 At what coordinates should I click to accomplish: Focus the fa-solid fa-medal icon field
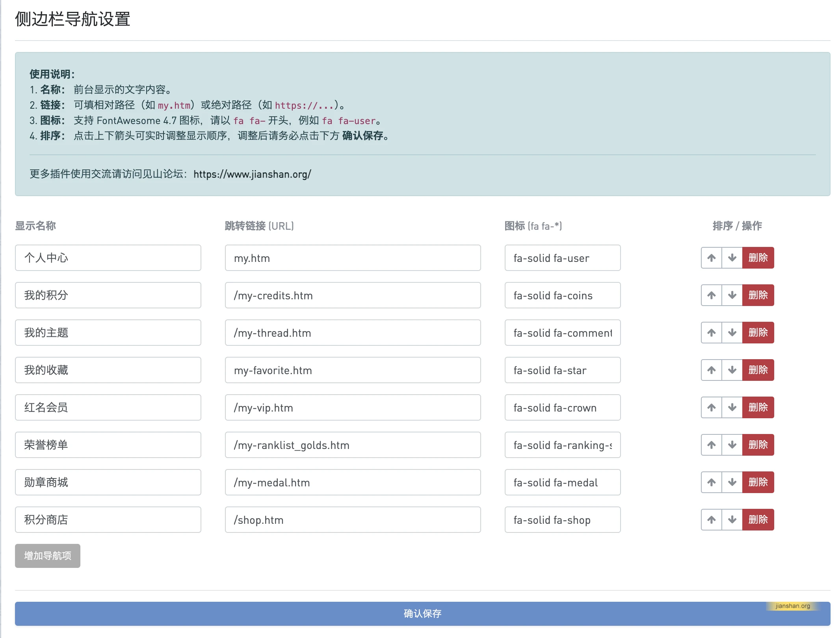pos(563,482)
